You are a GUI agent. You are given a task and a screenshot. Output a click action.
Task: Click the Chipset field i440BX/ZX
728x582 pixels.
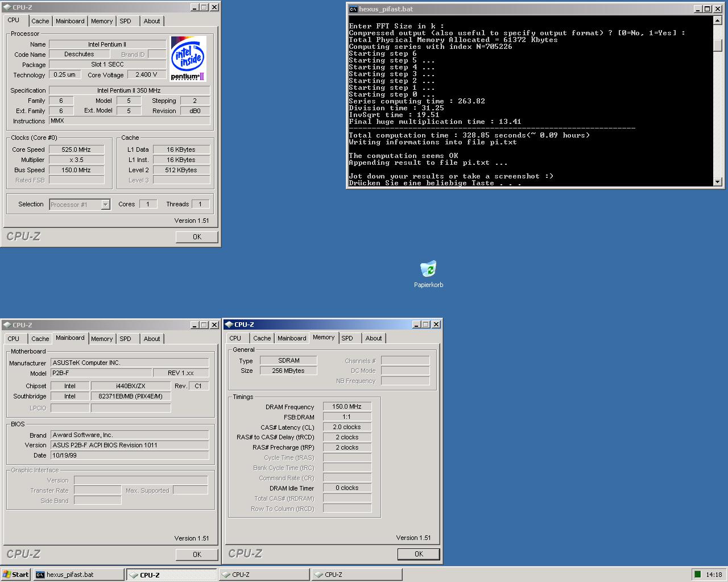(131, 386)
